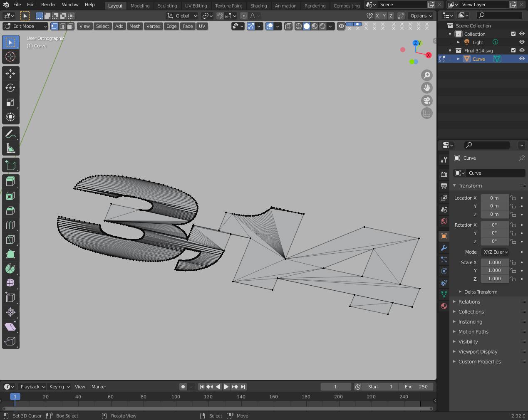Select the Rip Region tool
The image size is (528, 420).
[x=10, y=341]
